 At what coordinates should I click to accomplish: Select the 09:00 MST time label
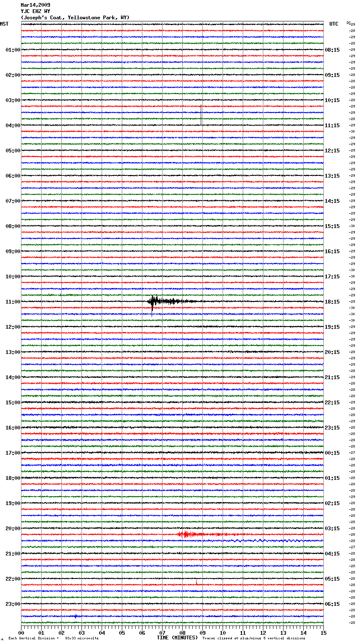tap(13, 251)
